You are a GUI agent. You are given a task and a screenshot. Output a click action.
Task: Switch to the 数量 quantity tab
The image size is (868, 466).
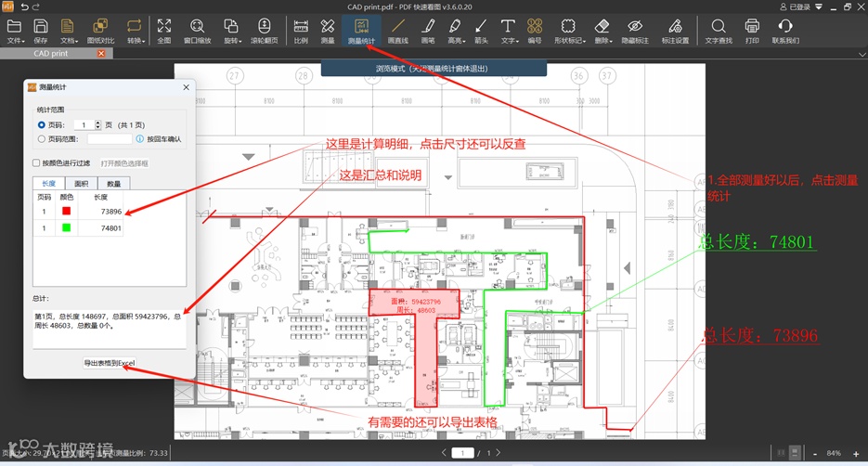[x=113, y=183]
